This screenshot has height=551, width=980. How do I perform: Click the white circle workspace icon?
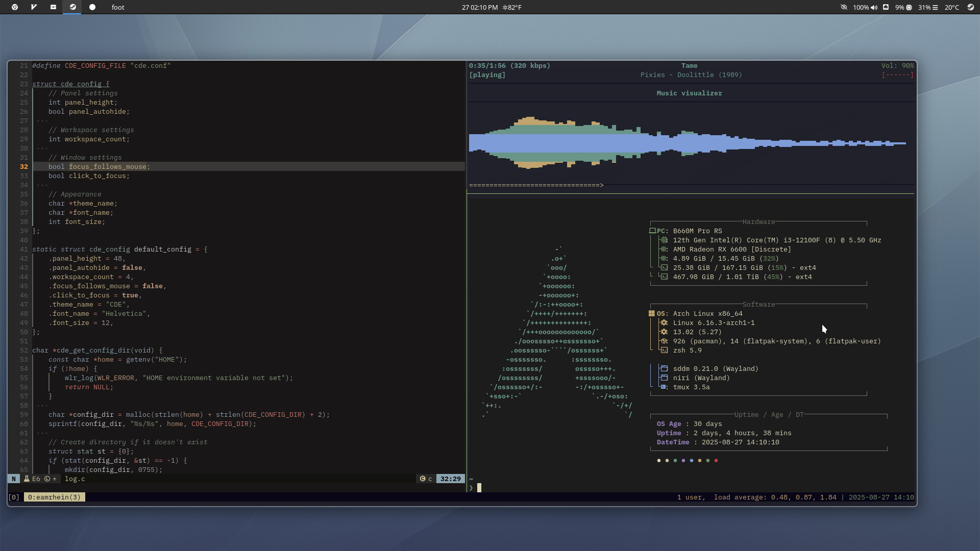pyautogui.click(x=92, y=7)
